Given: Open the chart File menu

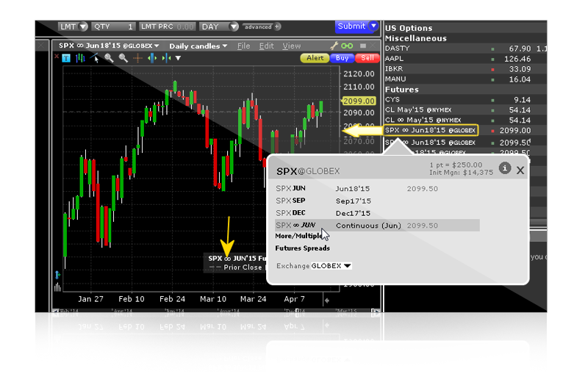Looking at the screenshot, I should click(x=244, y=46).
